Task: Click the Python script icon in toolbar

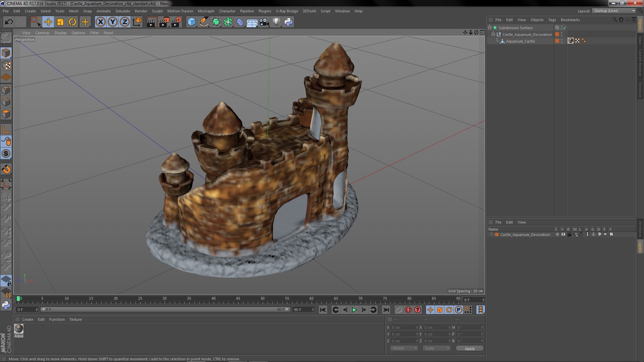Action: [x=288, y=22]
